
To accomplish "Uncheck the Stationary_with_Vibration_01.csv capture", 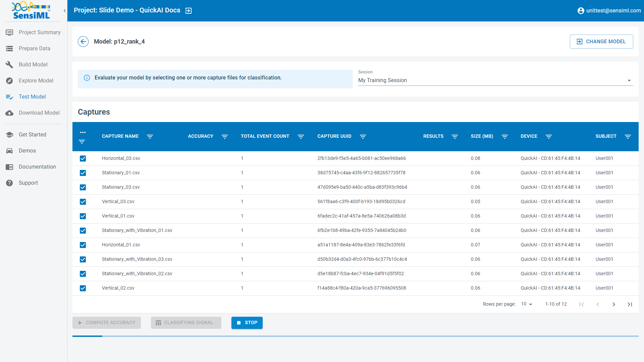I will (x=83, y=231).
